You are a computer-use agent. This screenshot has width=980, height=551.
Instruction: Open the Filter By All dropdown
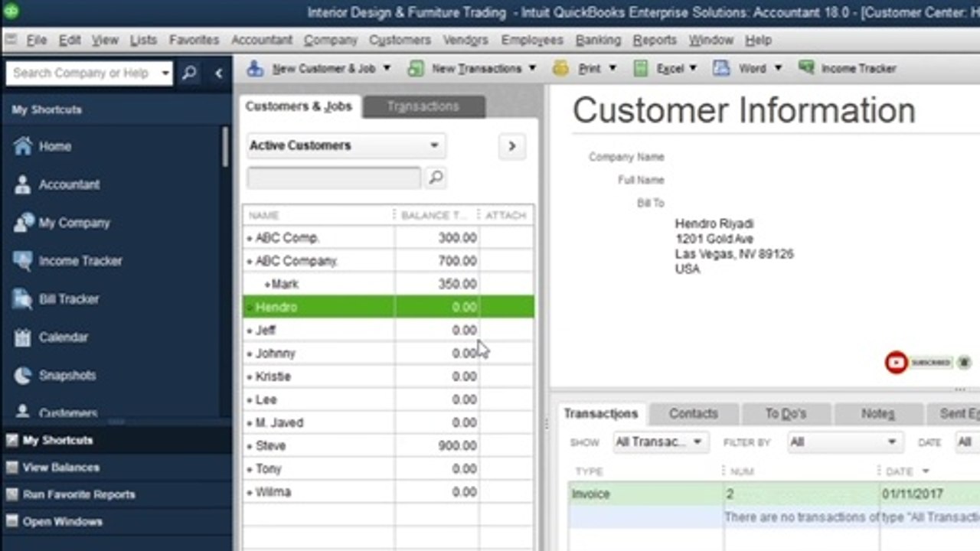click(x=845, y=442)
